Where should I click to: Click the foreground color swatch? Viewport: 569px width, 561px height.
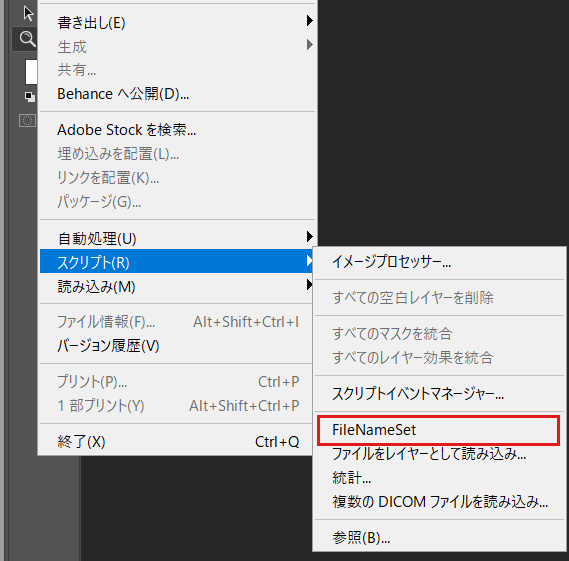tap(31, 72)
